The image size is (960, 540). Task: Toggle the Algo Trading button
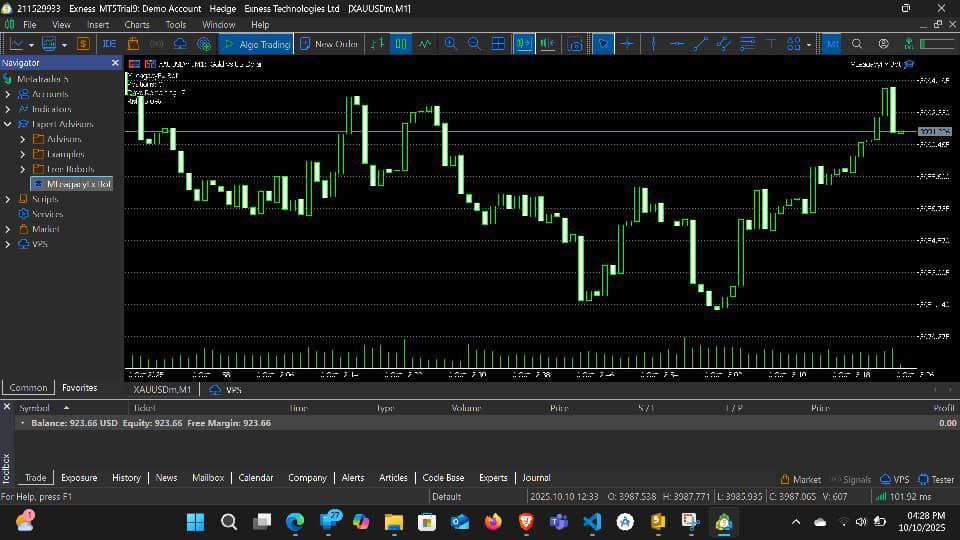click(256, 44)
